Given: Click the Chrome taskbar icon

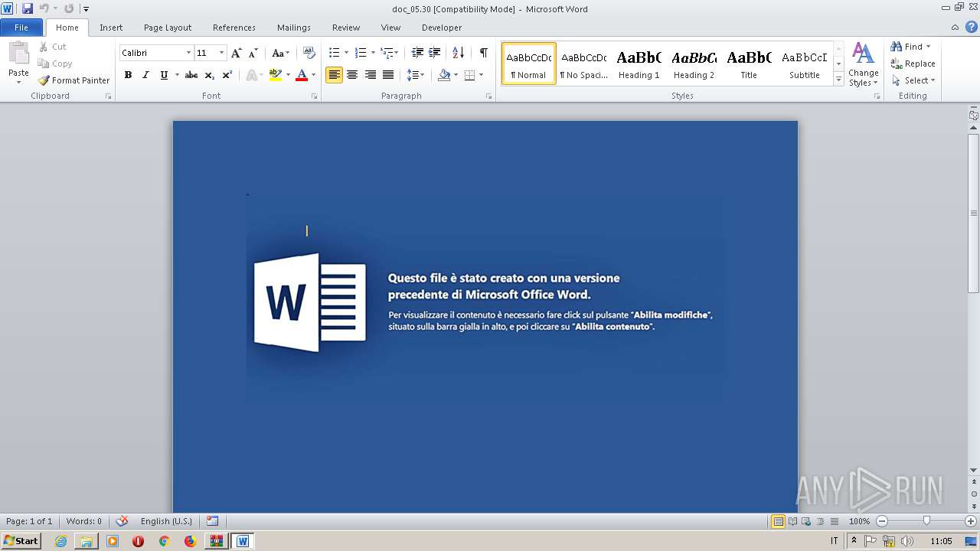Looking at the screenshot, I should pyautogui.click(x=164, y=541).
